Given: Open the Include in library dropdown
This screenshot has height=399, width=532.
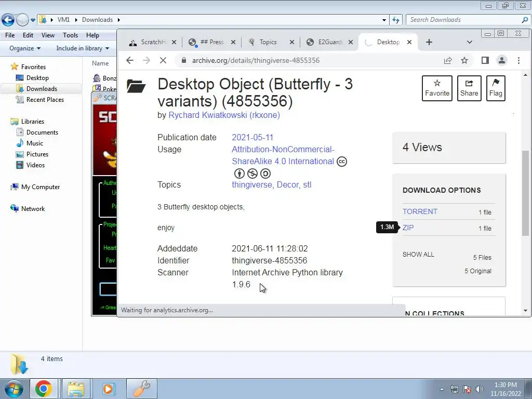Looking at the screenshot, I should [83, 48].
